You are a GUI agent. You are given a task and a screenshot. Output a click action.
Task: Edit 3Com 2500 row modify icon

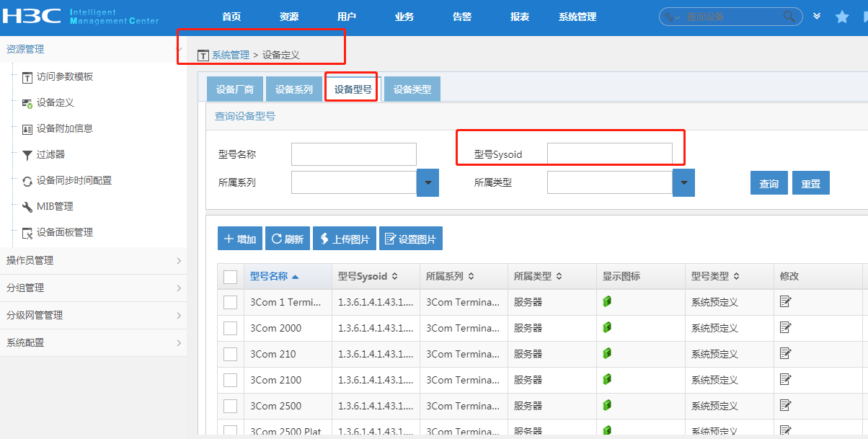785,405
